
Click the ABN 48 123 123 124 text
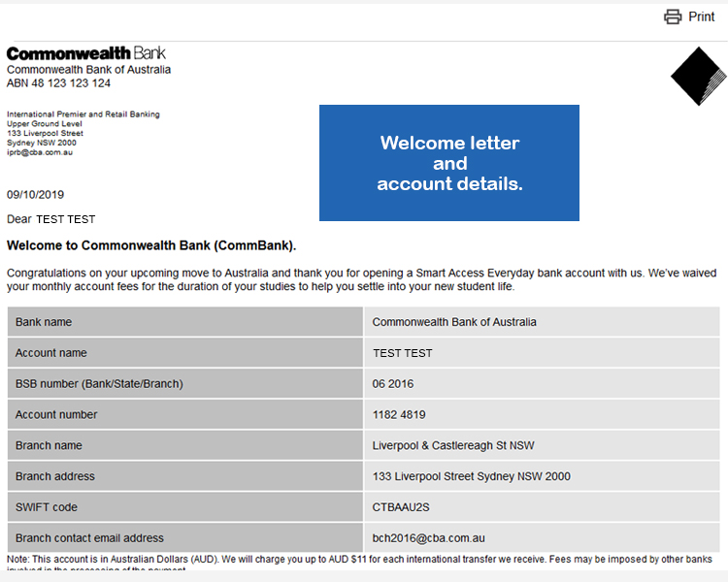(58, 83)
